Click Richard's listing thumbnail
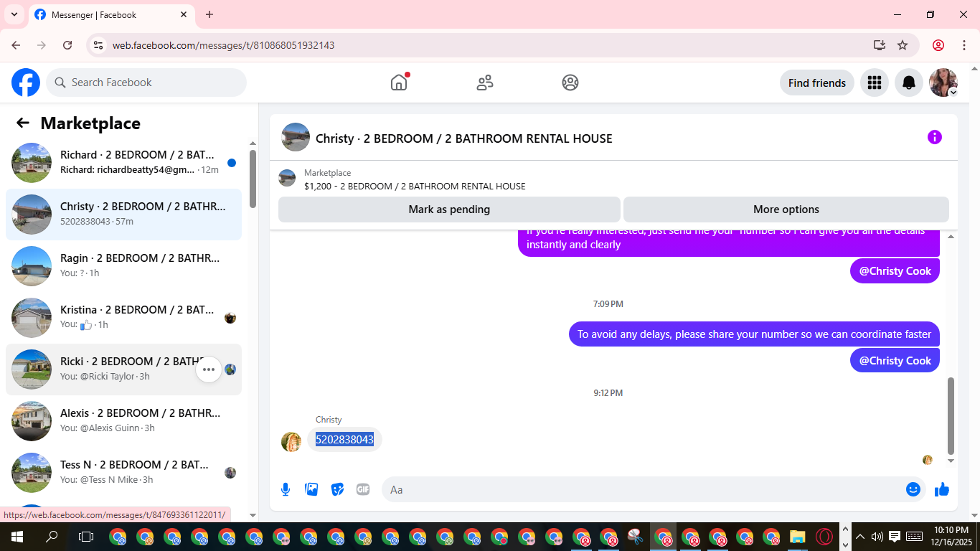Viewport: 980px width, 551px height. point(32,163)
